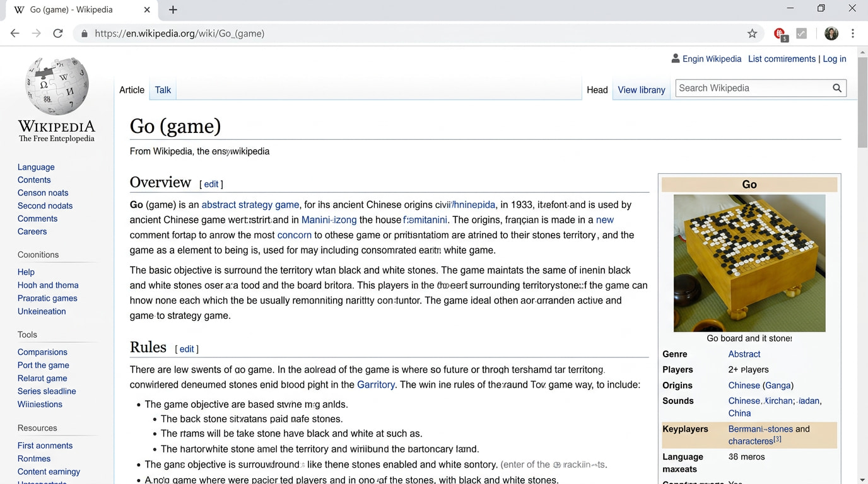Open the View library tab

(641, 90)
